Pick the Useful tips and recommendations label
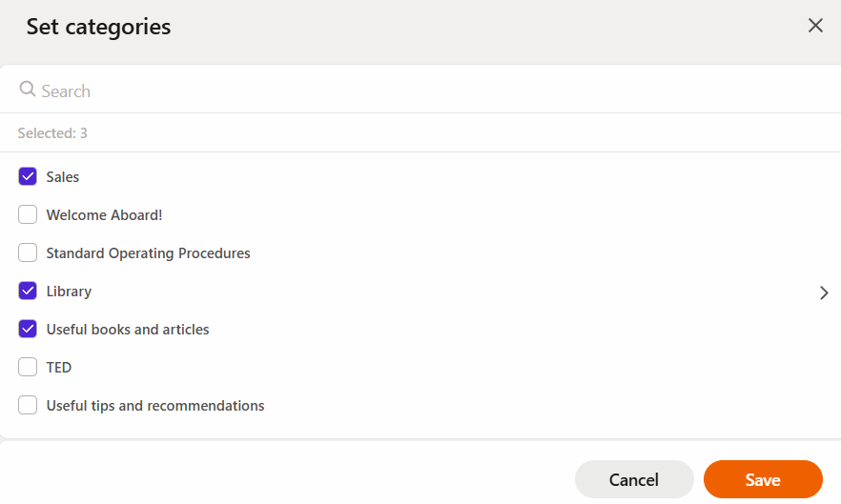Viewport: 841px width, 504px height. point(155,405)
